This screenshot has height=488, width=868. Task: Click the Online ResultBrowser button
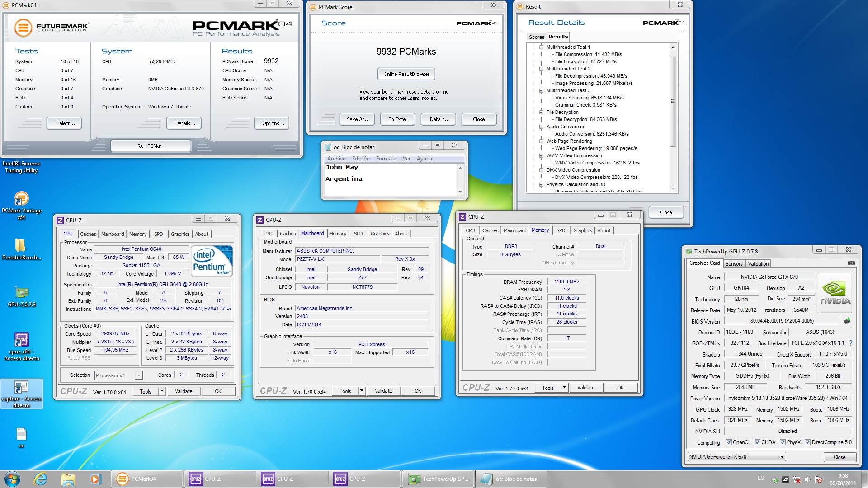click(406, 74)
